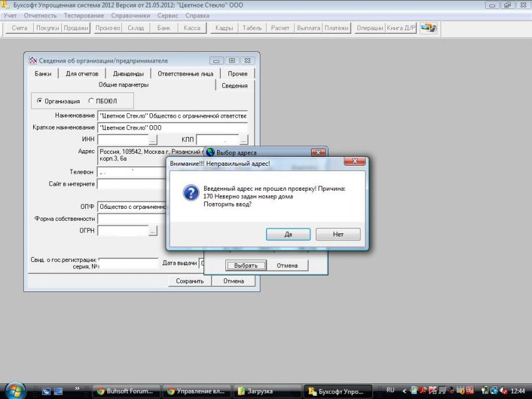Click the globe icon in Выбор адреса title

210,153
